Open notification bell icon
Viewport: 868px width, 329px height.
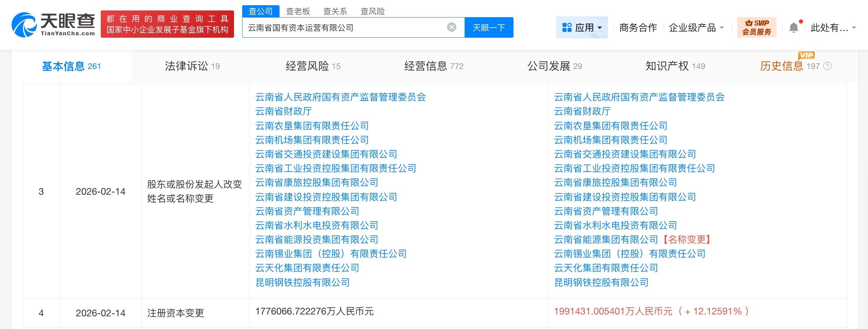(794, 28)
